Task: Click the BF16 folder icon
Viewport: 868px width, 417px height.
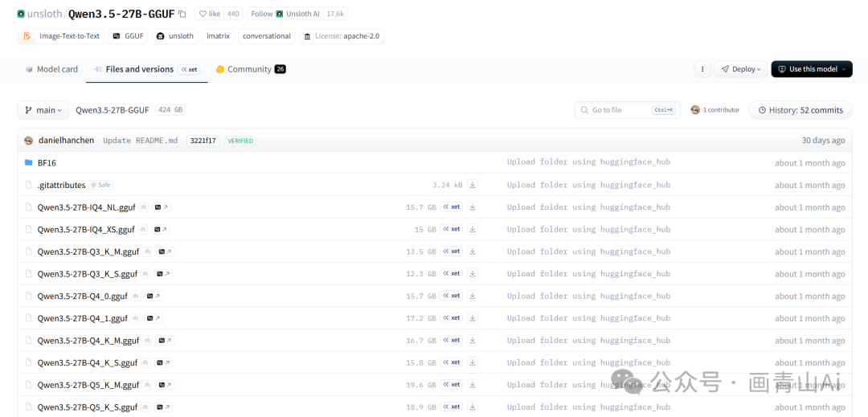Action: (x=29, y=163)
